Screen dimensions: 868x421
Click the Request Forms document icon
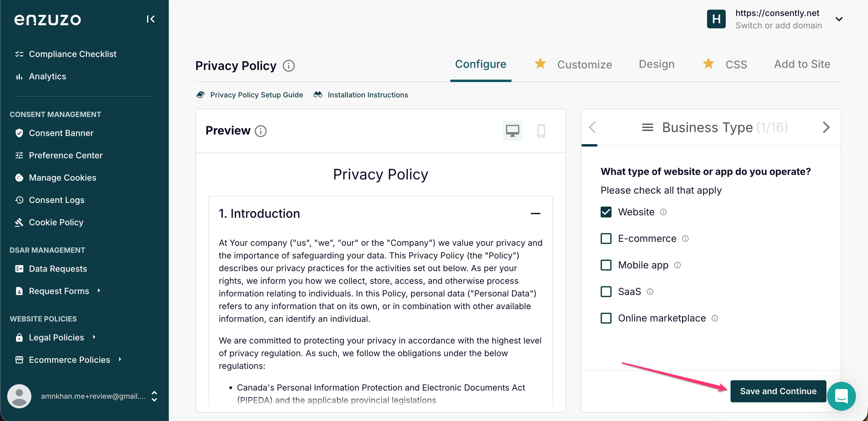click(19, 291)
